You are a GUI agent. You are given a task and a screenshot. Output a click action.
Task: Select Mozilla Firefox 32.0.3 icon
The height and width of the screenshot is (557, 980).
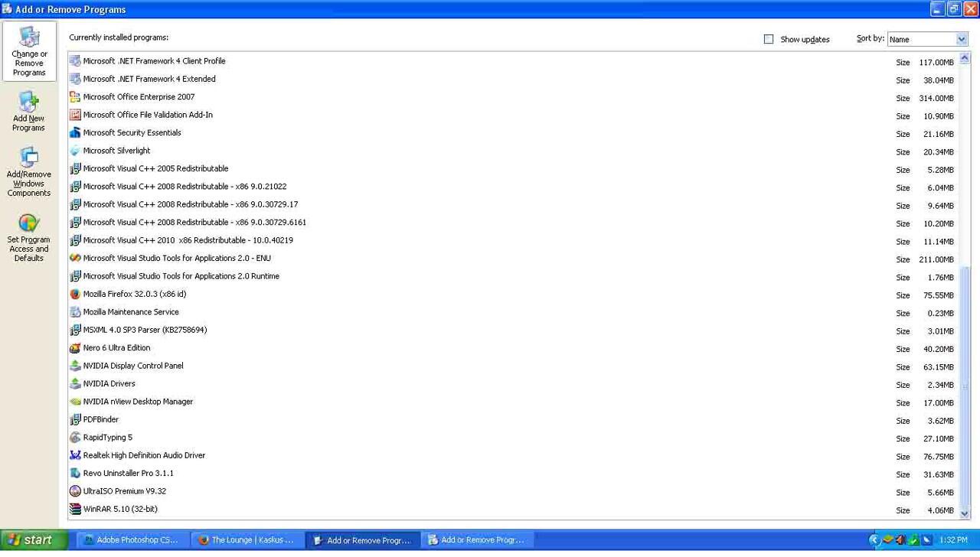coord(75,294)
